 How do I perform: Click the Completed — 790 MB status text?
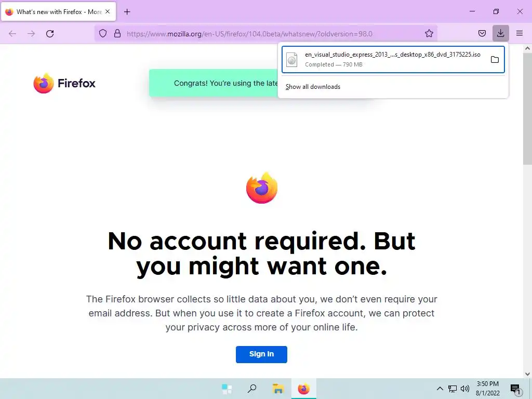tap(334, 64)
